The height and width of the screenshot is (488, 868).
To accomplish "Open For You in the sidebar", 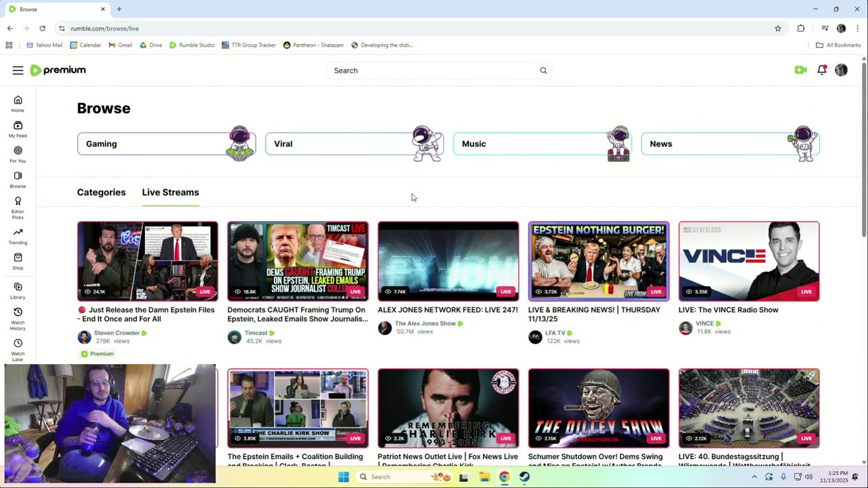I will [18, 155].
